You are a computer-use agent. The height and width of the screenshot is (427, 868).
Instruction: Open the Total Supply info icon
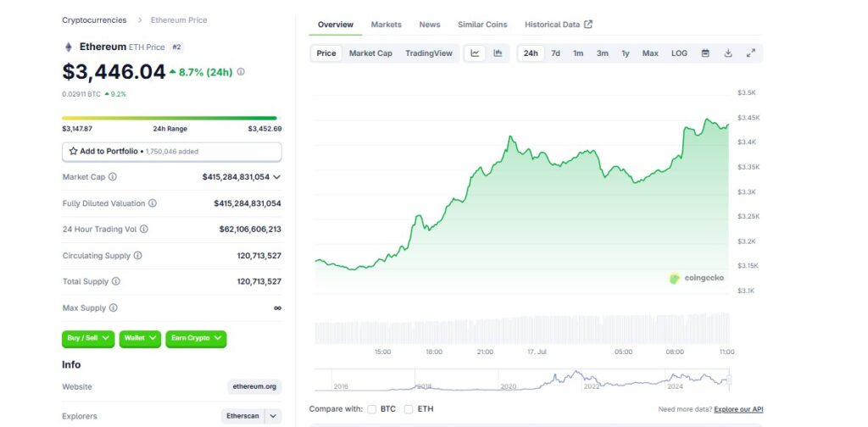[x=115, y=281]
